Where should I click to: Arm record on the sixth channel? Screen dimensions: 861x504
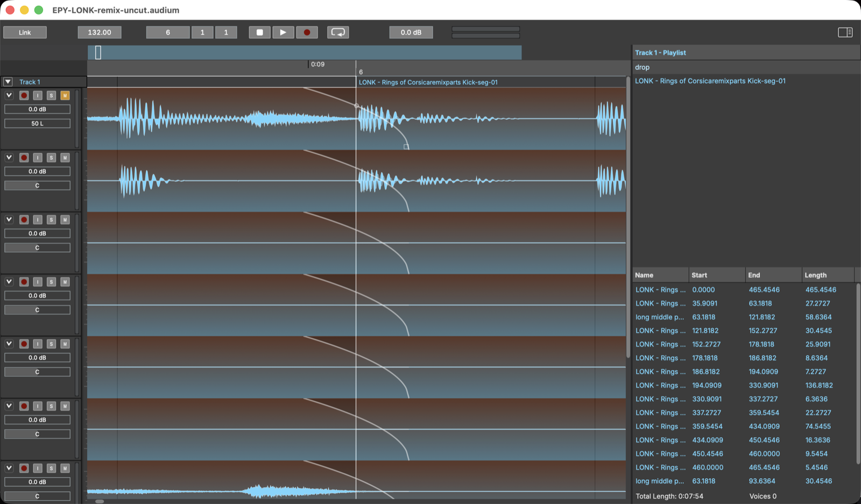pyautogui.click(x=24, y=406)
